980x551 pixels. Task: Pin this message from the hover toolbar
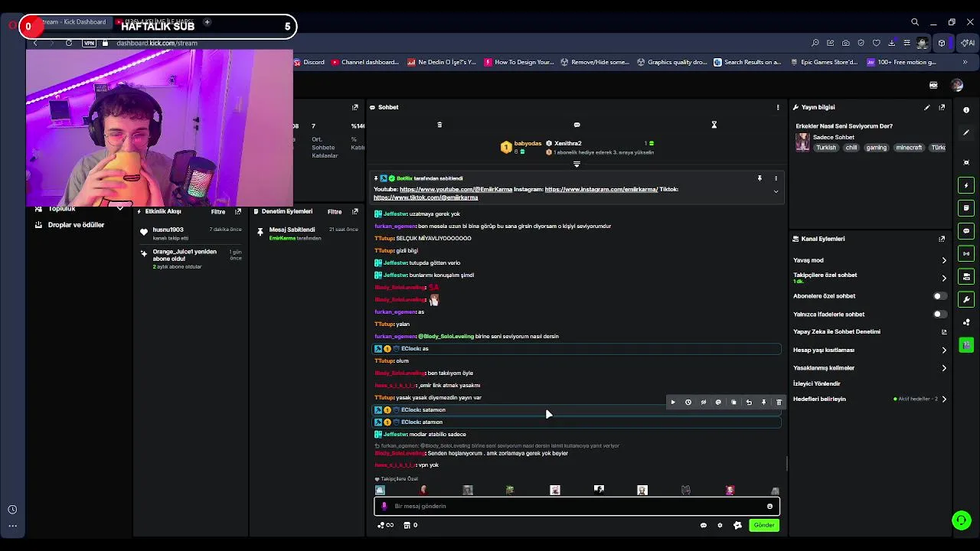pos(763,403)
